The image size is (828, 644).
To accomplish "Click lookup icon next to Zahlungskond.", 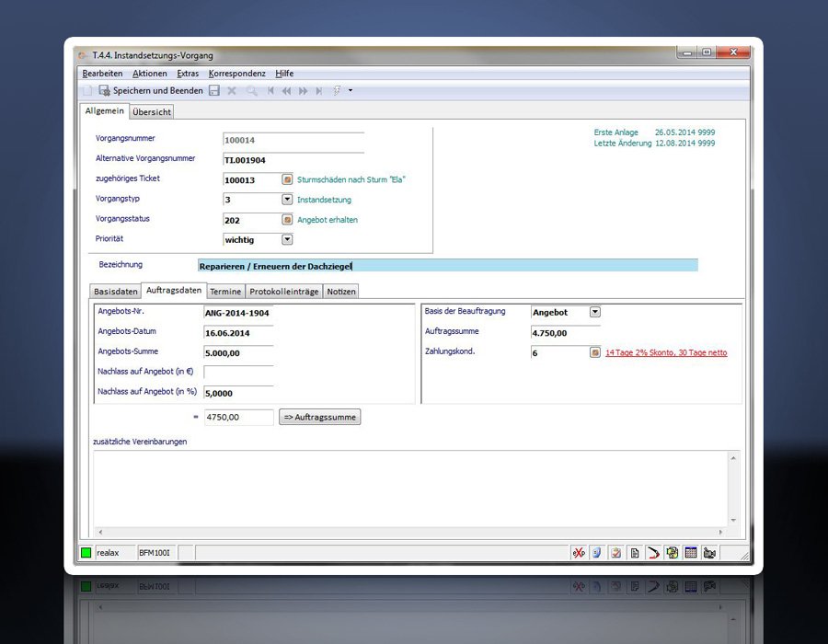I will click(595, 352).
